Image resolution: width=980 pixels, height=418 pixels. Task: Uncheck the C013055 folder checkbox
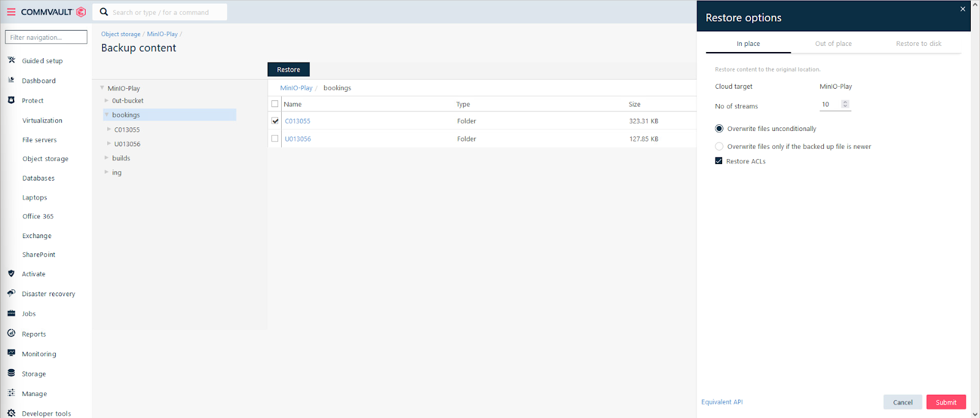point(275,121)
